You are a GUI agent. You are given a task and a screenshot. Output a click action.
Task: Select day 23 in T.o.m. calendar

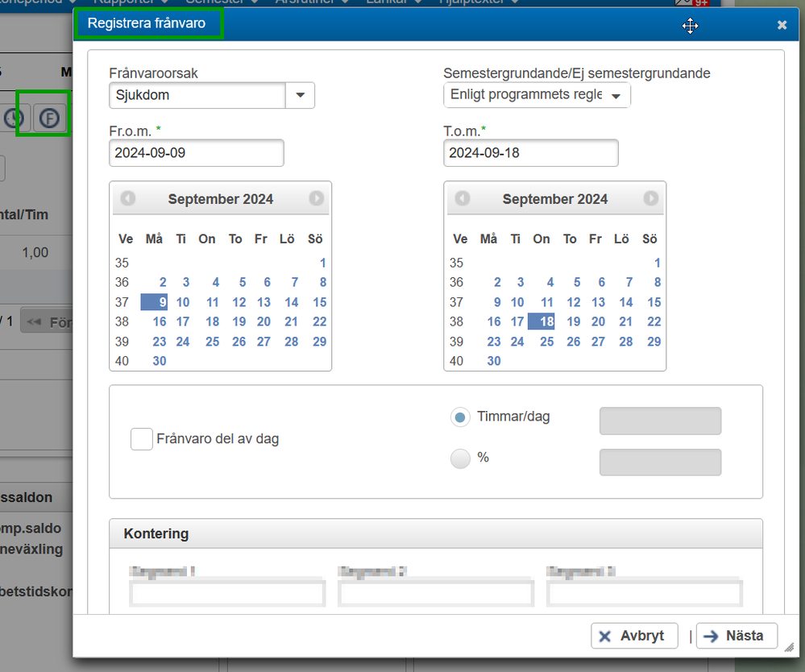pyautogui.click(x=494, y=342)
